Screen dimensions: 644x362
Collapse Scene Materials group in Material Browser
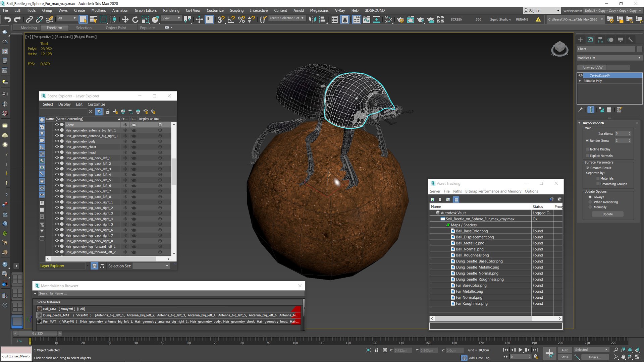click(x=36, y=302)
